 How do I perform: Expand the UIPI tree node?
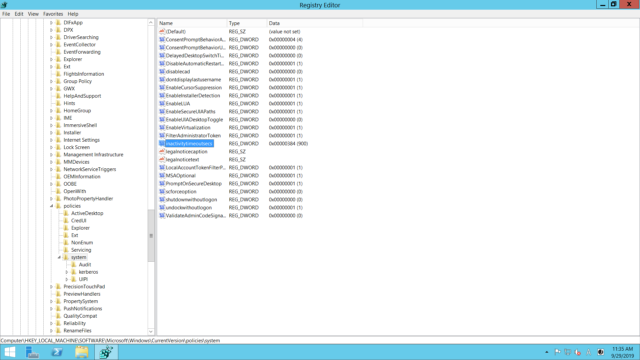tap(67, 279)
